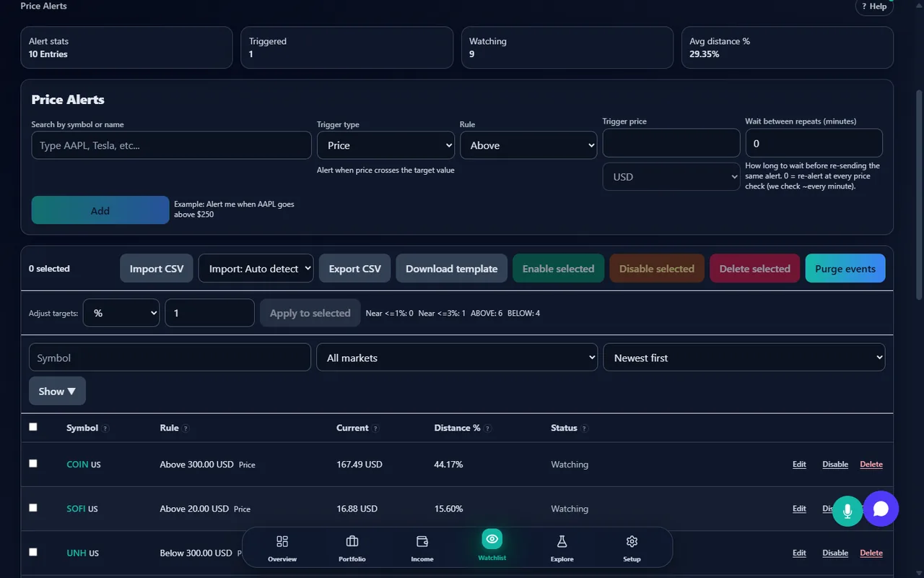The height and width of the screenshot is (578, 924).
Task: Open the Trigger type dropdown
Action: [x=385, y=145]
